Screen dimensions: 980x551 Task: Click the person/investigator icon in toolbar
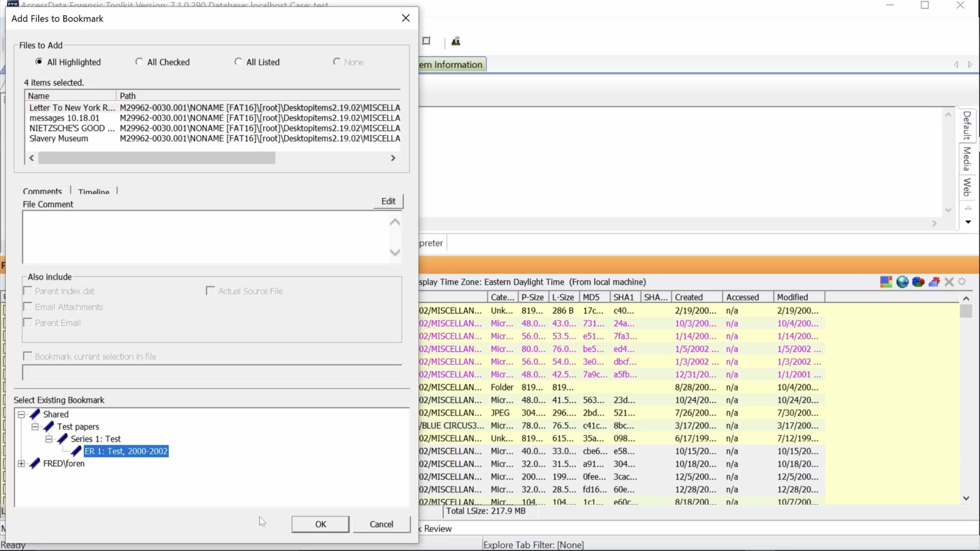pyautogui.click(x=456, y=41)
